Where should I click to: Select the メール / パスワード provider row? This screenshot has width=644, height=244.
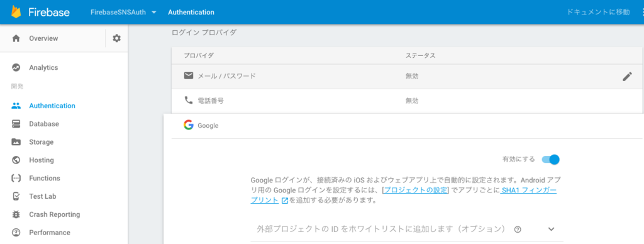pyautogui.click(x=407, y=76)
